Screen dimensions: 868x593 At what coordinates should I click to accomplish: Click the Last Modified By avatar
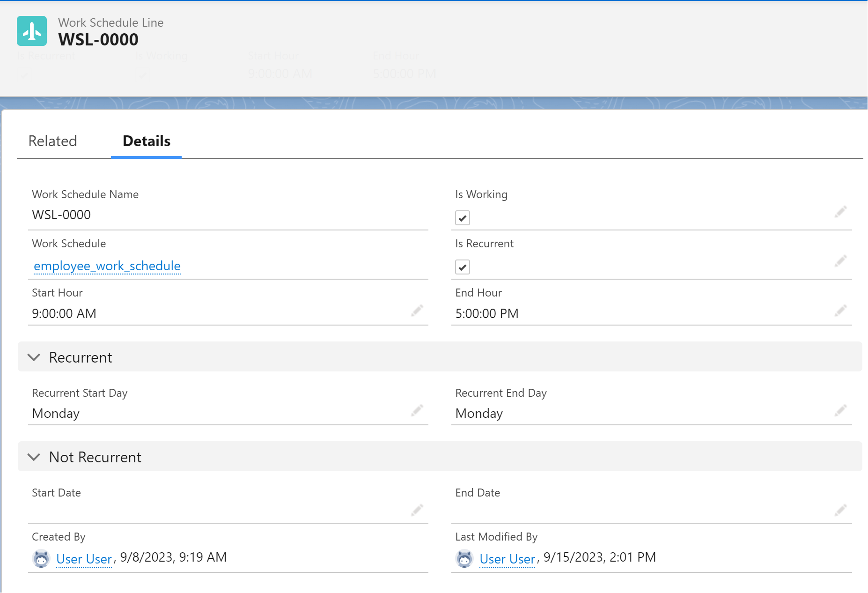pyautogui.click(x=464, y=558)
